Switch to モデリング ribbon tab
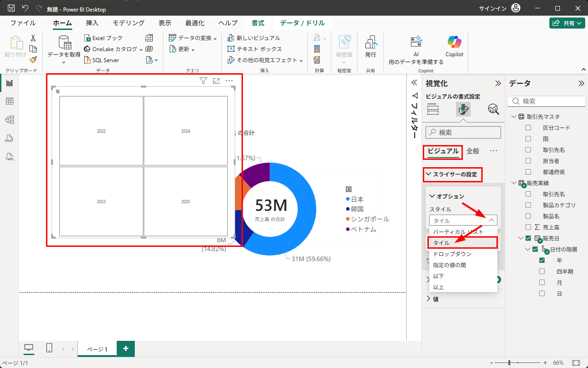The height and width of the screenshot is (368, 588). click(129, 23)
